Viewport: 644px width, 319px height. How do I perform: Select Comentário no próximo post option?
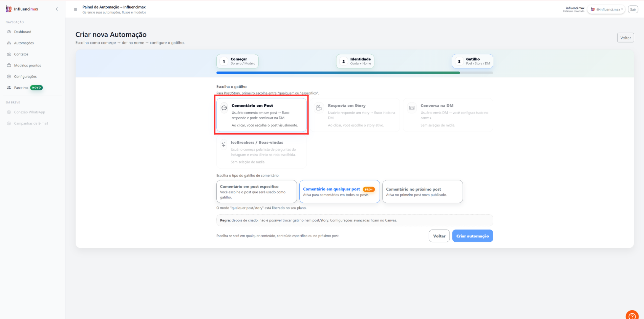pos(423,192)
